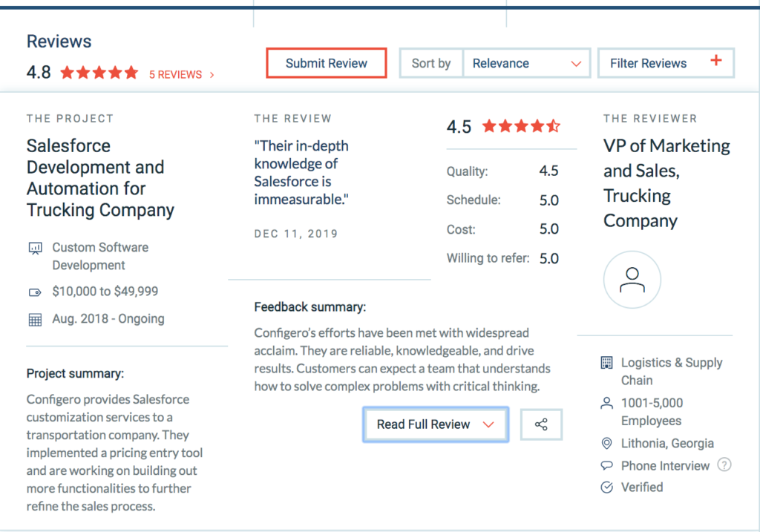Click the Logistics & Supply Chain industry text

coord(672,371)
